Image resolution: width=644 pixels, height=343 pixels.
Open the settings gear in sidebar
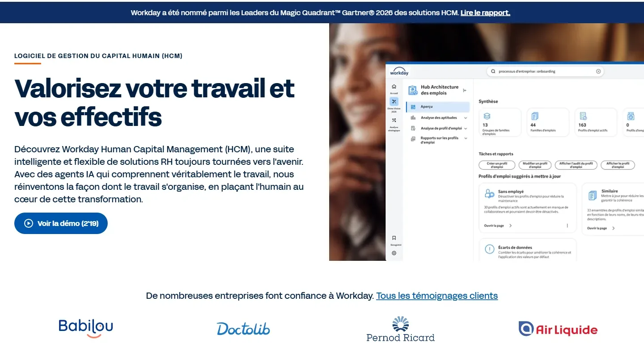[394, 253]
